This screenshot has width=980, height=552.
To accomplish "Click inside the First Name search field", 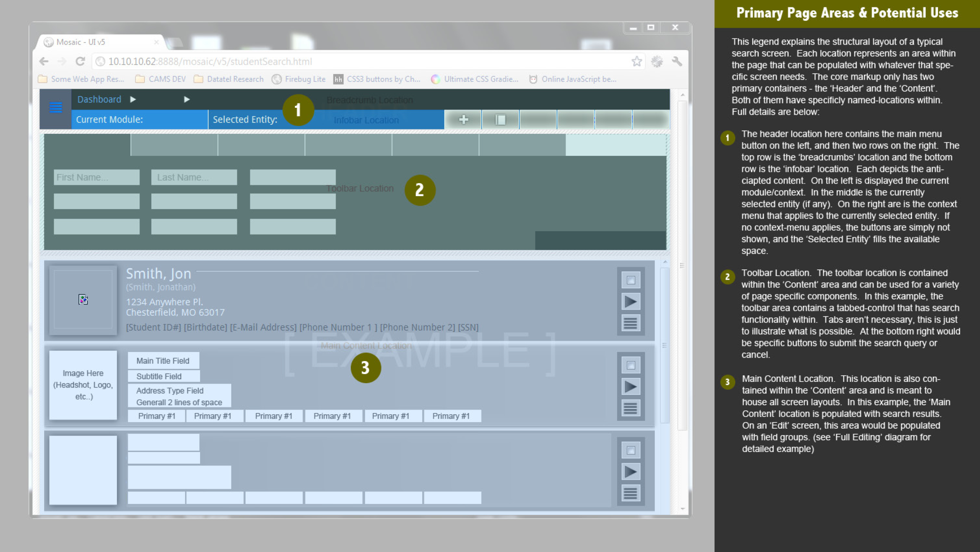I will click(x=96, y=177).
